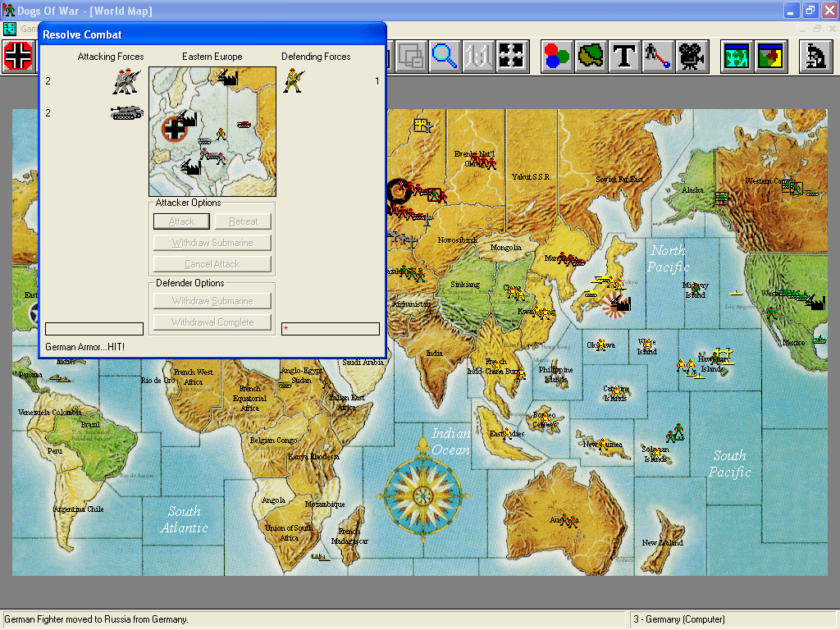The height and width of the screenshot is (630, 840).
Task: Click the "Mozambique" territory label
Action: (325, 504)
